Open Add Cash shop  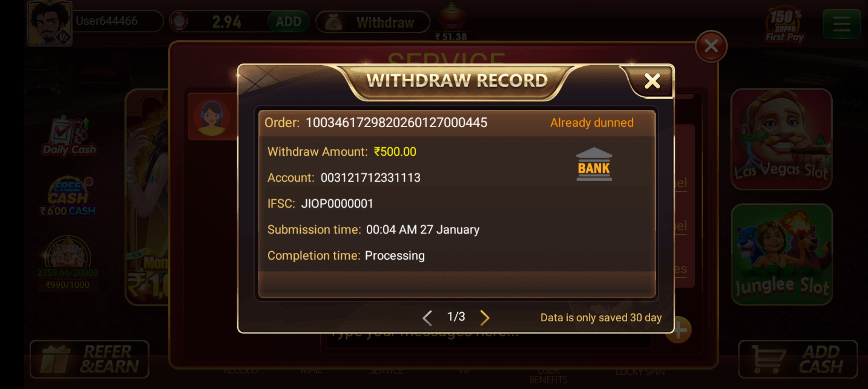(x=798, y=359)
